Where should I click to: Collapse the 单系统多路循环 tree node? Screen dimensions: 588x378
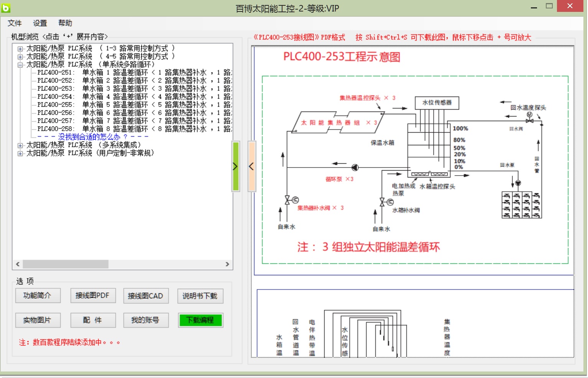pyautogui.click(x=20, y=65)
